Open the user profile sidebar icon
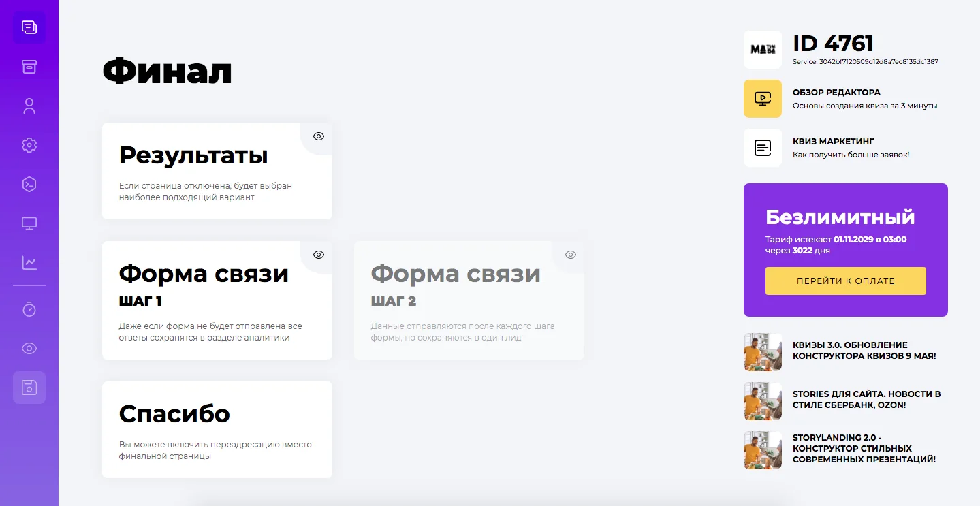The width and height of the screenshot is (980, 506). (x=29, y=106)
